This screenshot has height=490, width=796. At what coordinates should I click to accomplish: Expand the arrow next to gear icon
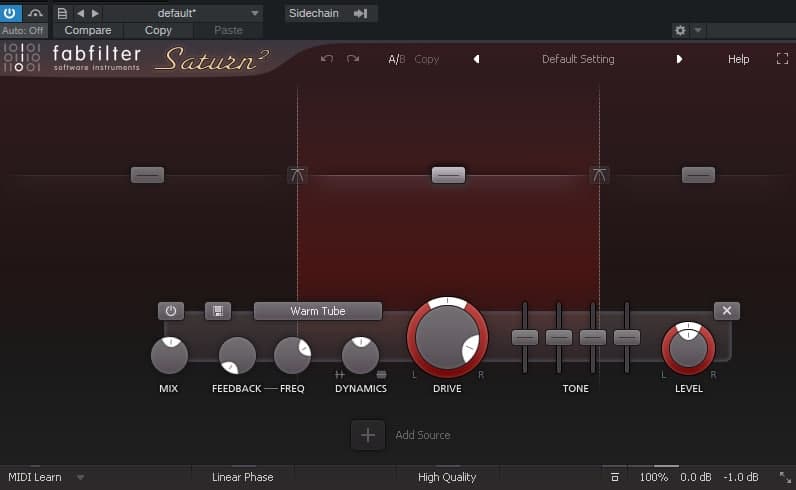click(698, 30)
